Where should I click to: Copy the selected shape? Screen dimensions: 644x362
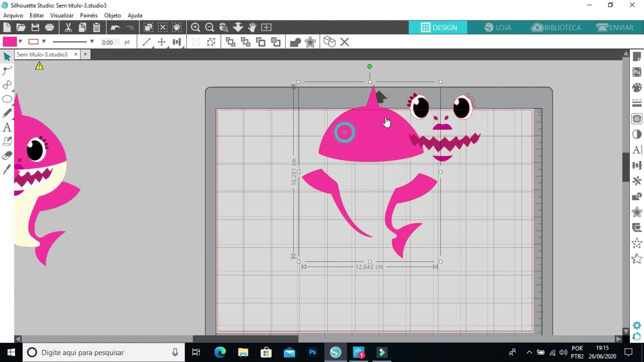[x=83, y=28]
